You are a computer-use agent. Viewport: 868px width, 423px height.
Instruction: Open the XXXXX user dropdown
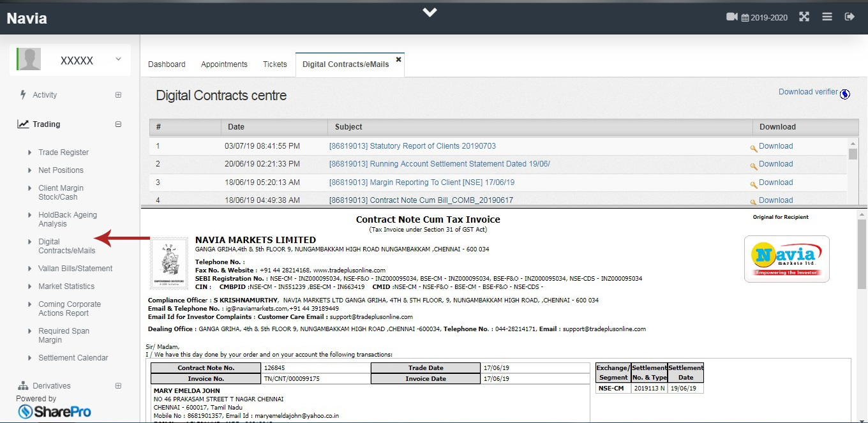point(70,60)
